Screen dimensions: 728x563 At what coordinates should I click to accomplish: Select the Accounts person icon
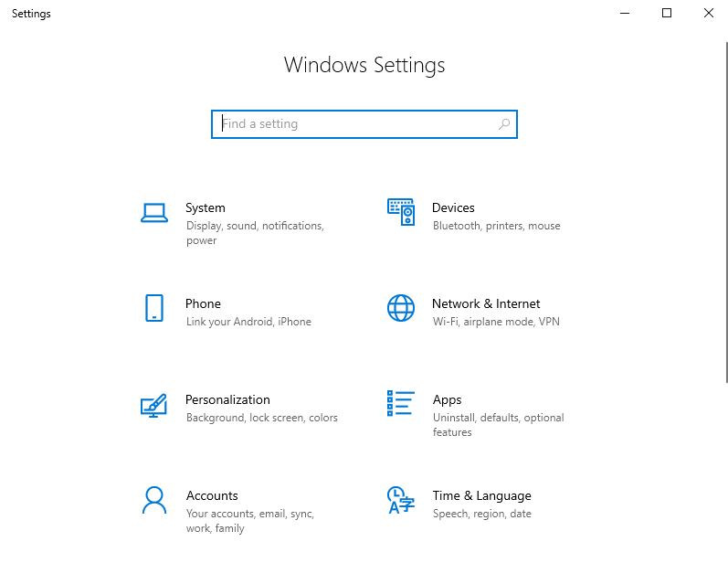pyautogui.click(x=154, y=500)
